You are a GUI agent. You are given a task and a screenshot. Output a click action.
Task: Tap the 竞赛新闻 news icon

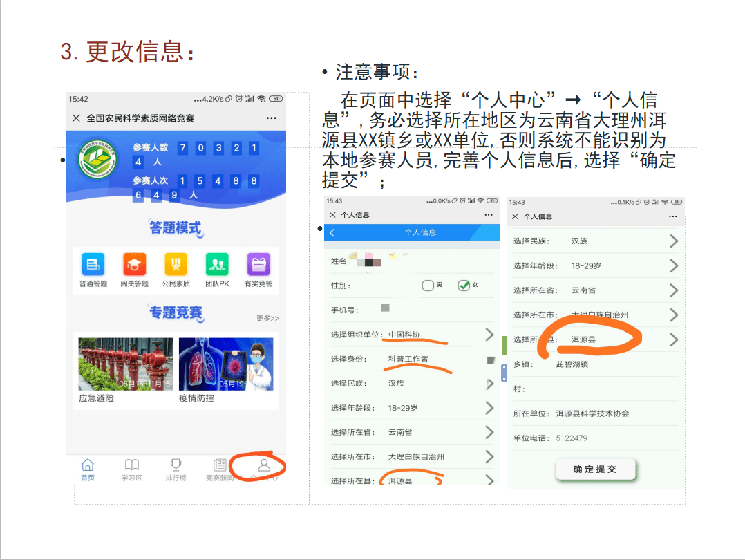(x=219, y=469)
